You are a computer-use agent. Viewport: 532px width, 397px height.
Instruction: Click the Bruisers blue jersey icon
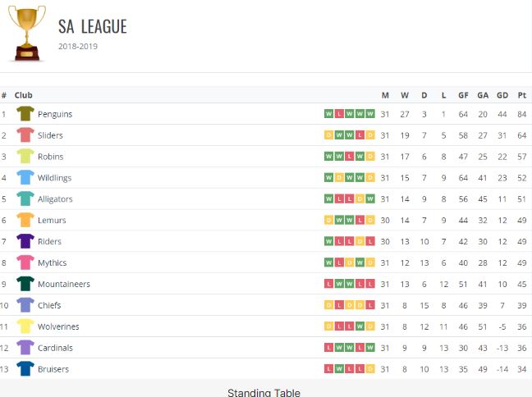click(x=25, y=368)
